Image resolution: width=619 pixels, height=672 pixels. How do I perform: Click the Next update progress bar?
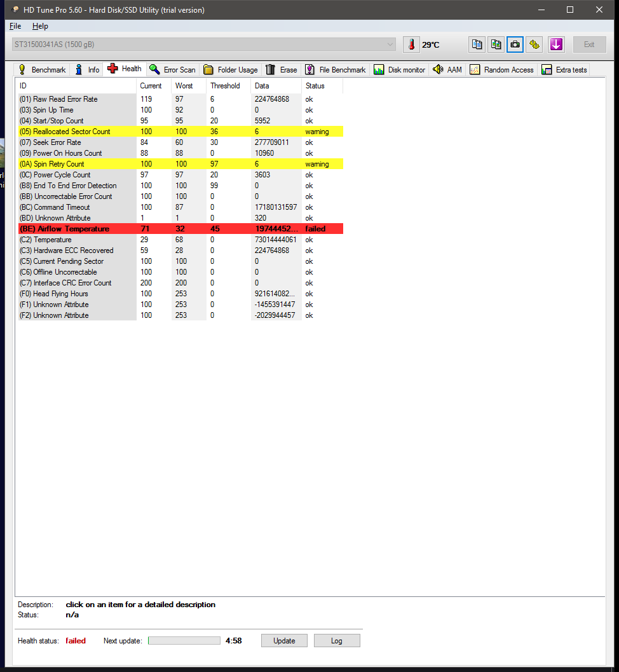(x=184, y=641)
